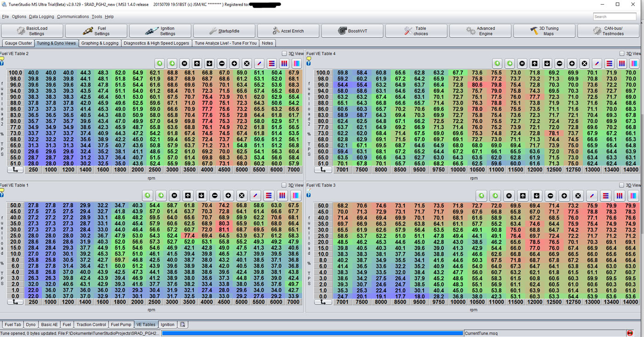Switch to the Ignition tab at bottom

(x=167, y=325)
